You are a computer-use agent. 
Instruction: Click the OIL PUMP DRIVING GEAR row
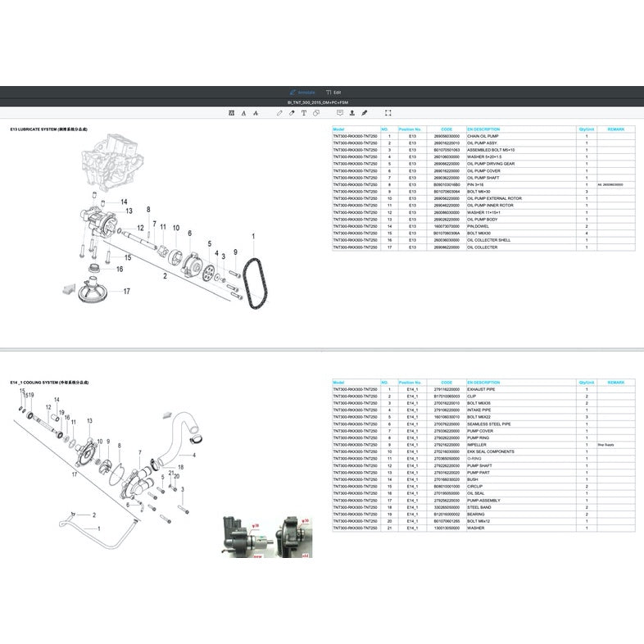click(x=491, y=164)
